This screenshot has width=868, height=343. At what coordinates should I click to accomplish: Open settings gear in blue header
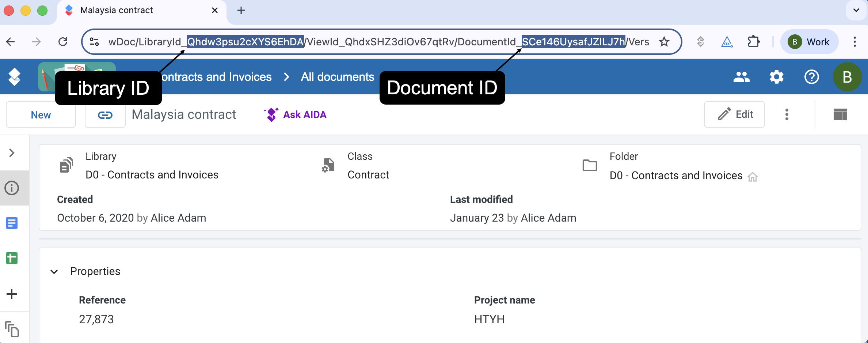(777, 77)
